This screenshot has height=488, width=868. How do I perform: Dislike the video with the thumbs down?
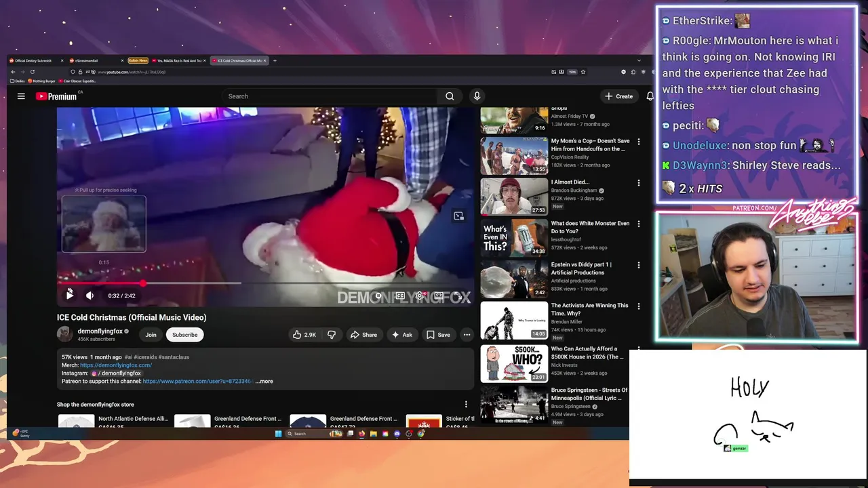click(x=332, y=335)
